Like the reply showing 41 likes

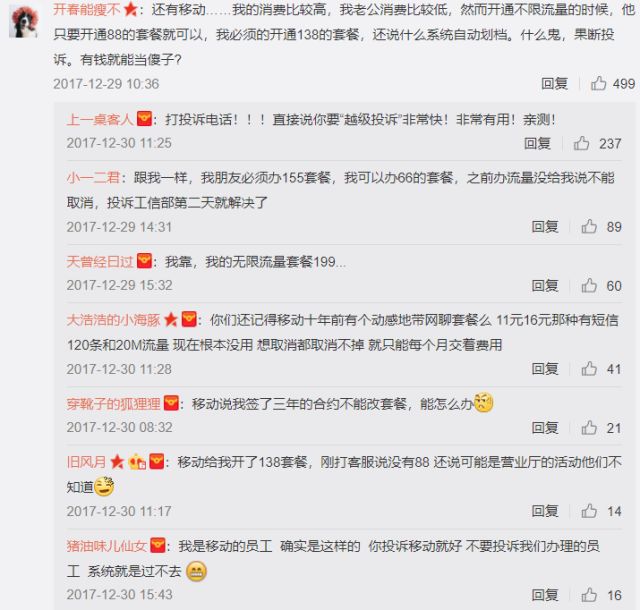[x=589, y=369]
